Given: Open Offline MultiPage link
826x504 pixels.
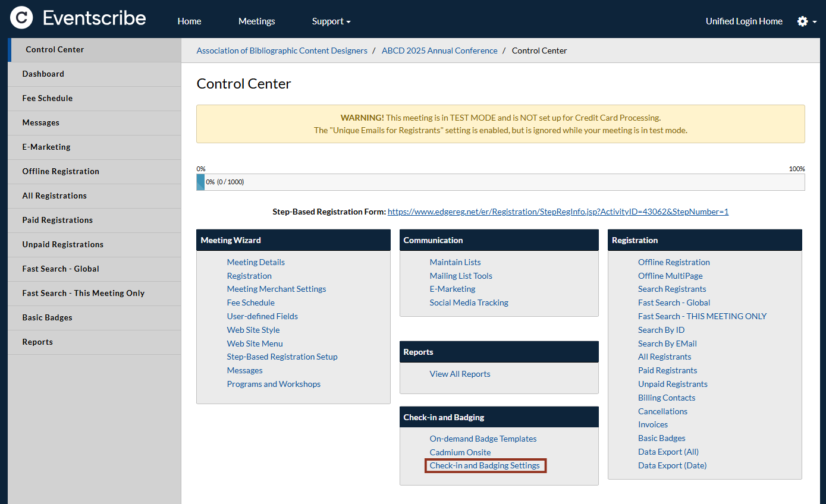Looking at the screenshot, I should [x=670, y=276].
